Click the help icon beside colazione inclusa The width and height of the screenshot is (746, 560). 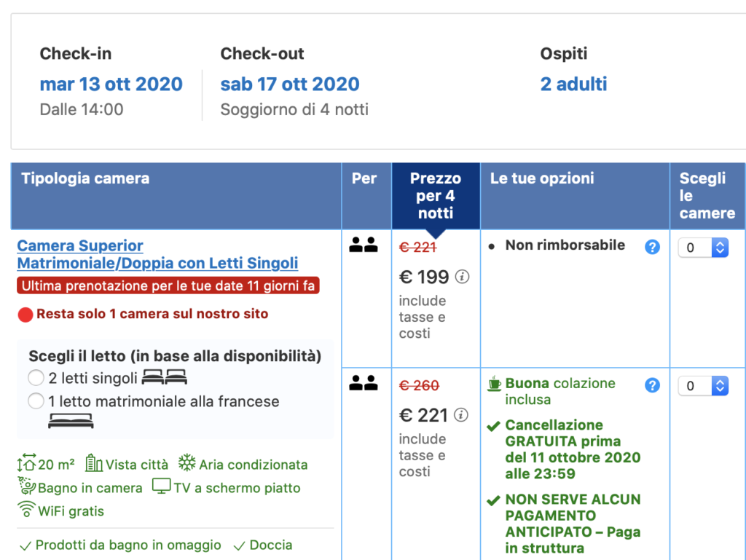(652, 385)
